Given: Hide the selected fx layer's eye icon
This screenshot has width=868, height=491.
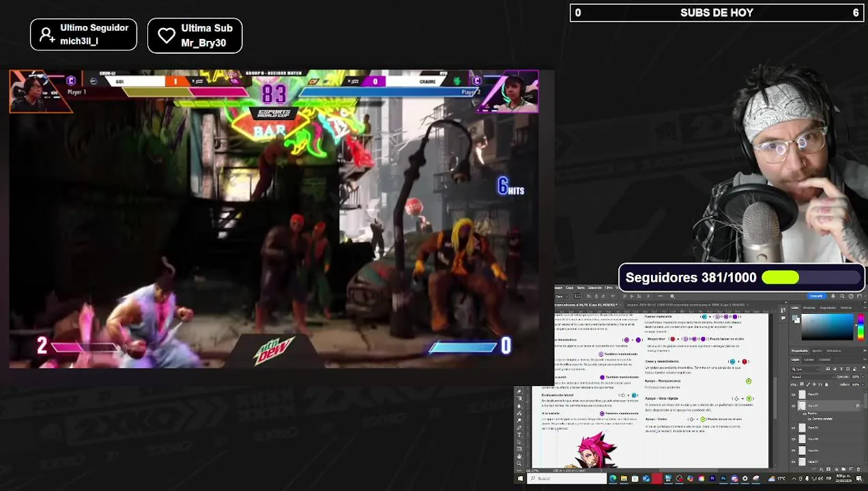Looking at the screenshot, I should click(x=793, y=406).
